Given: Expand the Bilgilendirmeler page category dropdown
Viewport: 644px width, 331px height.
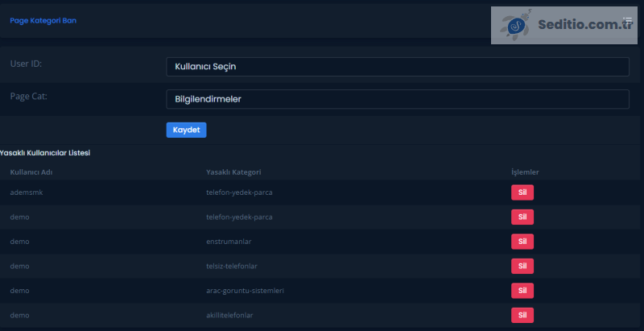Looking at the screenshot, I should pyautogui.click(x=397, y=99).
